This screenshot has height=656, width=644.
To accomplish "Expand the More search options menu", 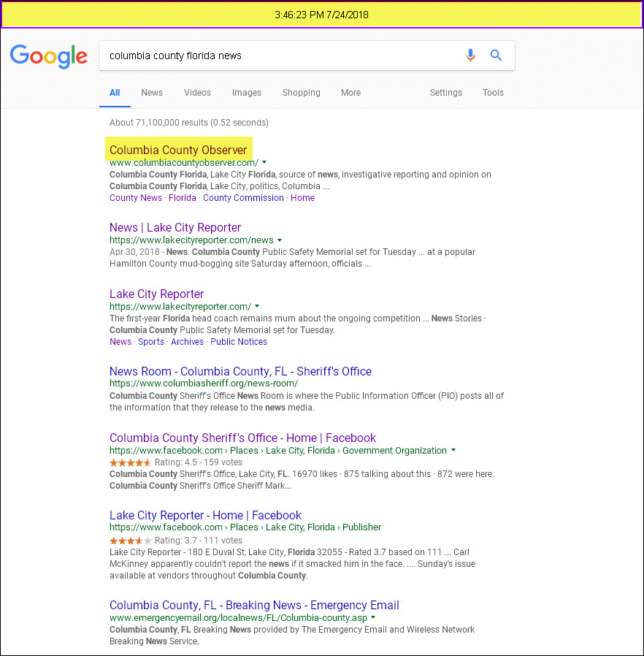I will pos(350,93).
